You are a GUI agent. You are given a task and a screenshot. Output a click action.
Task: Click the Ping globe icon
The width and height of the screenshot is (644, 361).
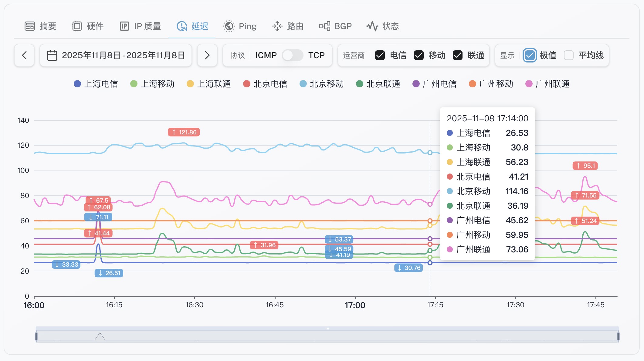click(x=229, y=26)
